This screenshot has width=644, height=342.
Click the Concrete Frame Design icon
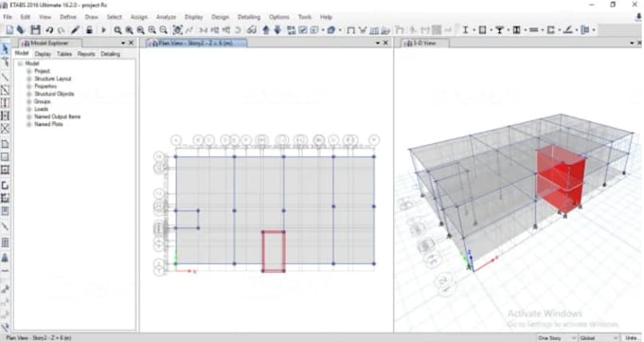(483, 30)
